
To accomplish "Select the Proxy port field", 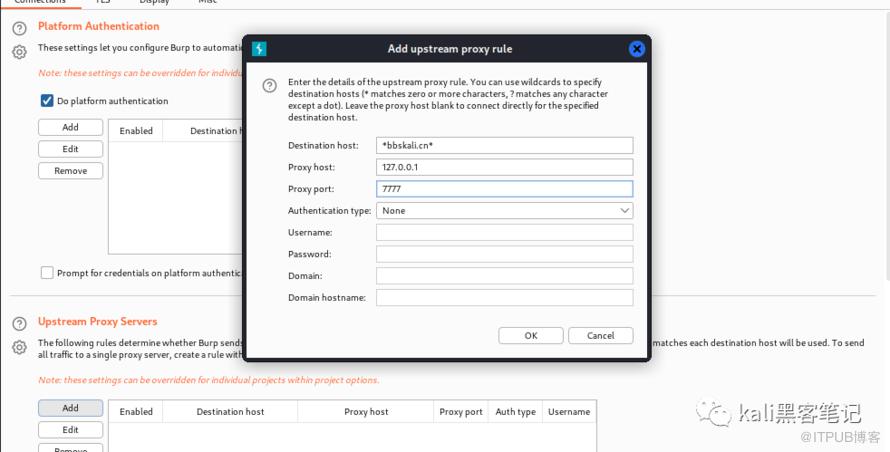I will tap(505, 189).
